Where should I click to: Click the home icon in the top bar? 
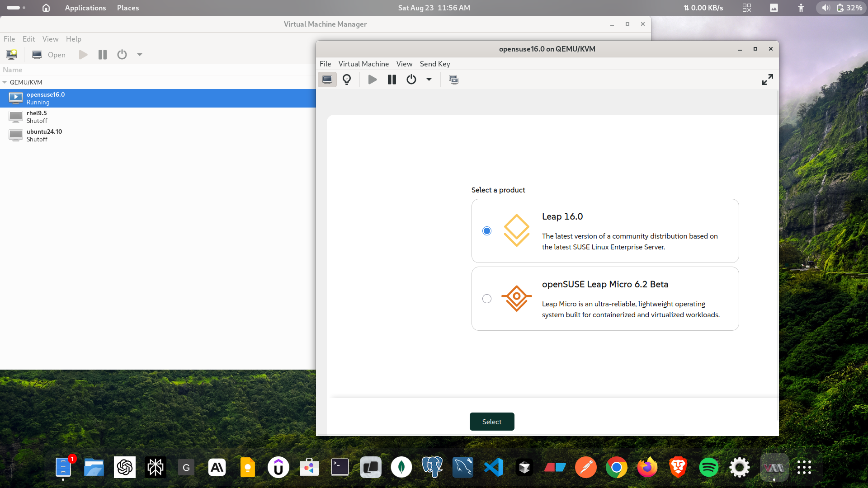coord(46,8)
